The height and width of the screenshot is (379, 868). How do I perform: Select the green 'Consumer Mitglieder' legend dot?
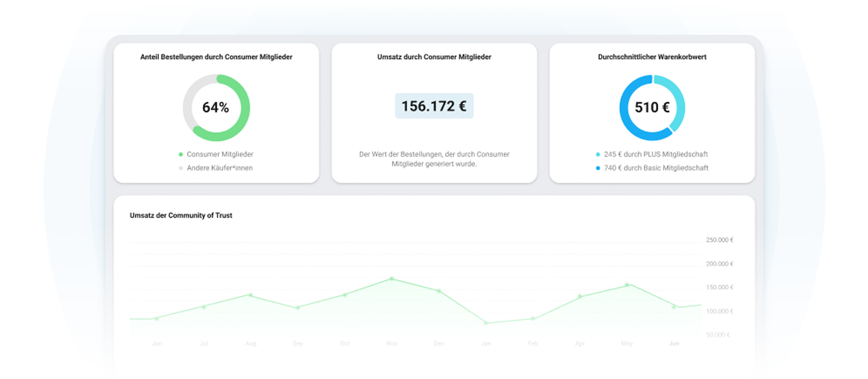click(181, 154)
